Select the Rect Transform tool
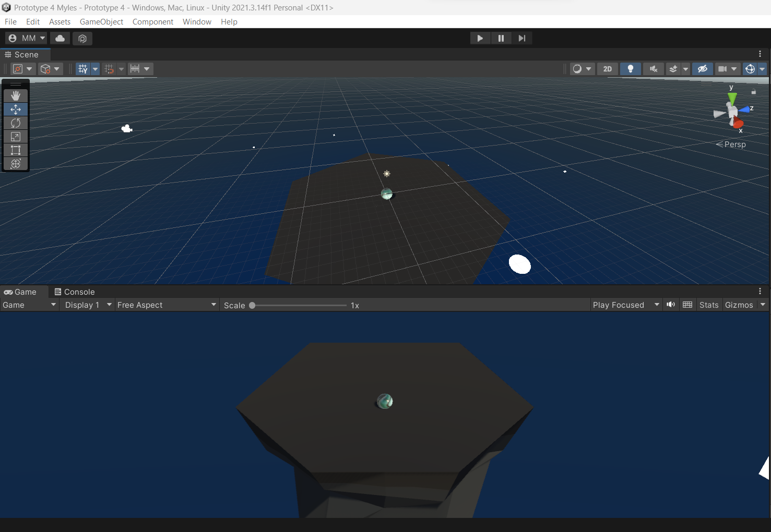 [x=16, y=150]
